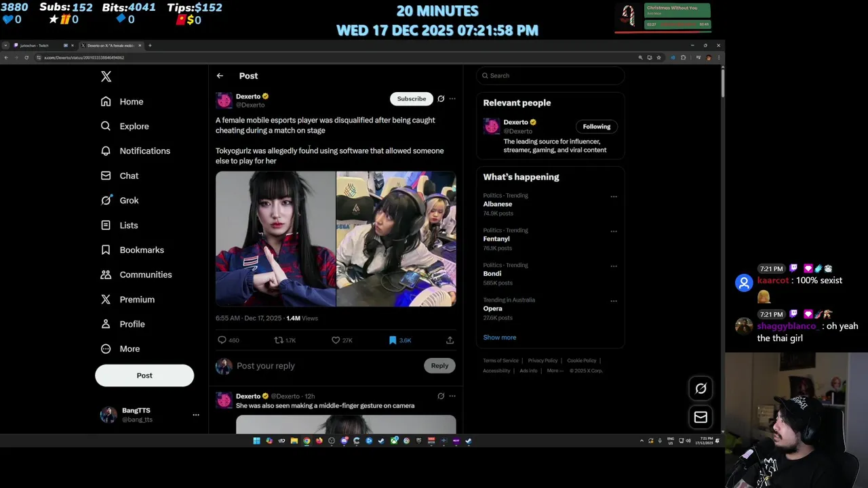Open Communities in the sidebar

click(x=136, y=274)
